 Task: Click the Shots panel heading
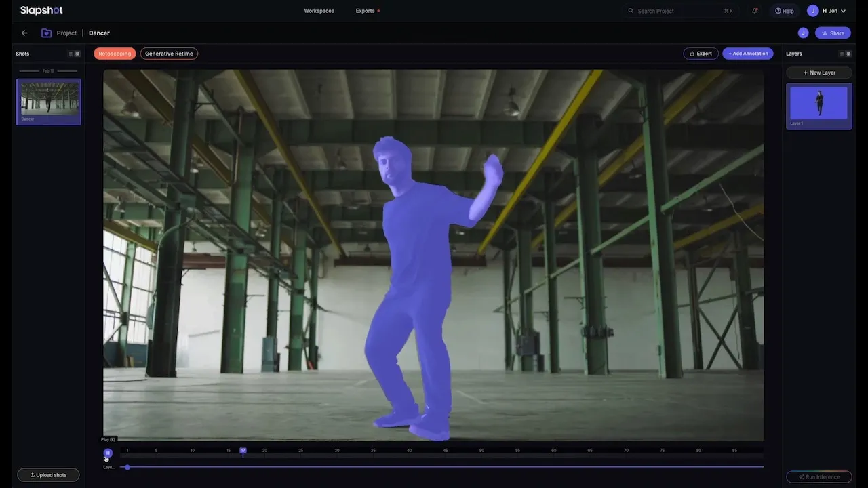(x=23, y=54)
